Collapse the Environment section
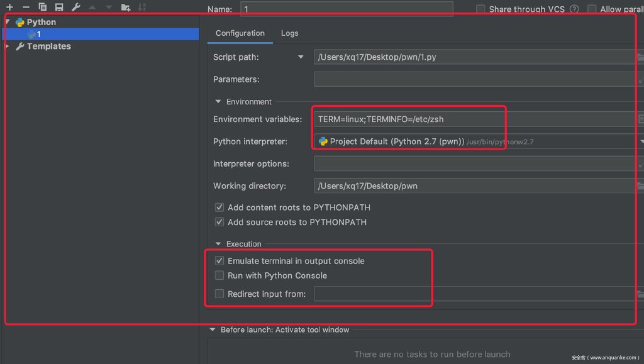 pyautogui.click(x=218, y=102)
